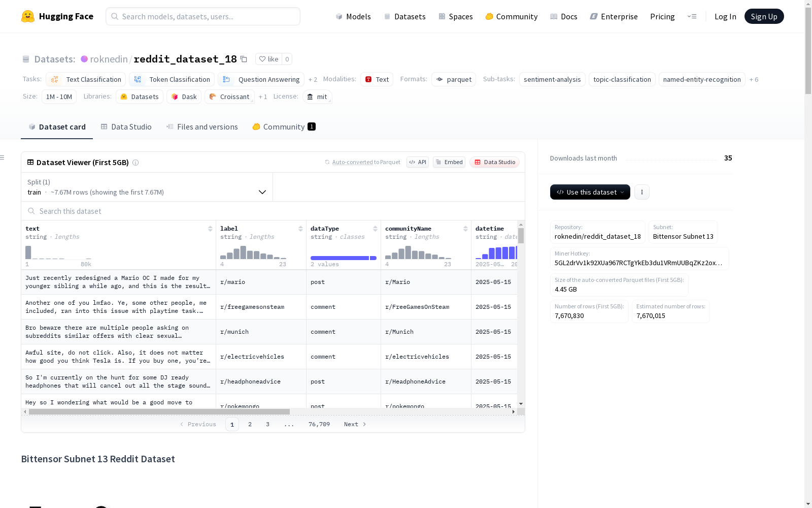
Task: Click the topic-classification sub-task tag
Action: click(622, 79)
